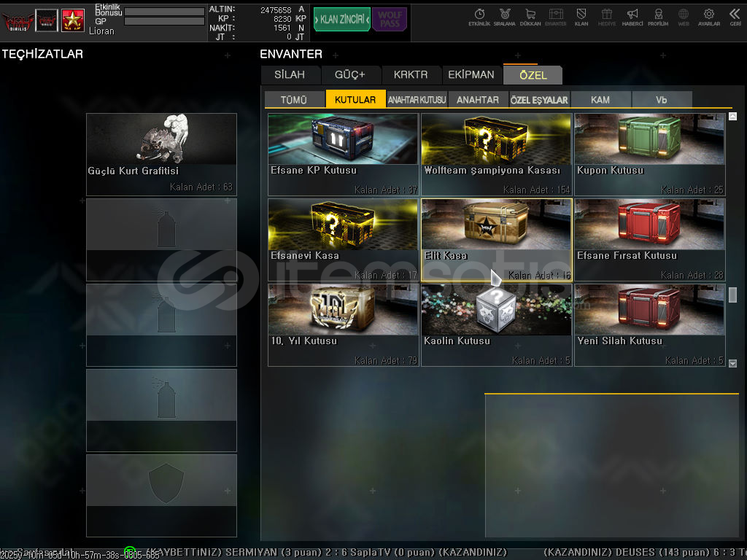
Task: Open the Anahtar Kutusu sub-tab
Action: [x=417, y=99]
